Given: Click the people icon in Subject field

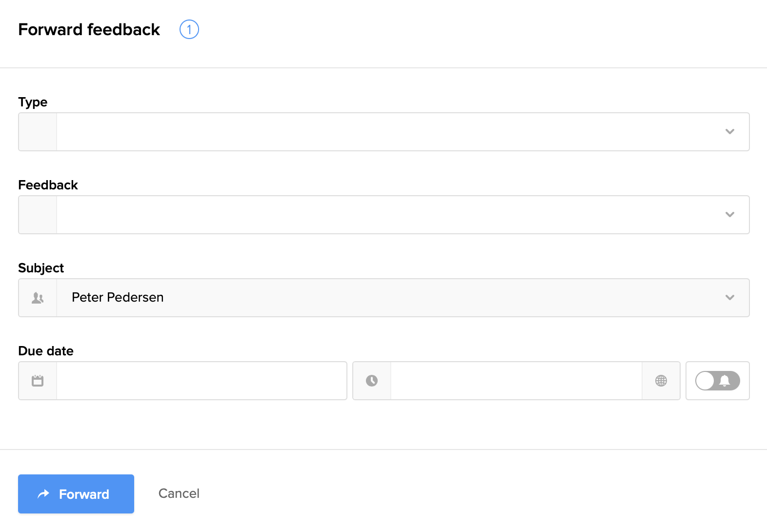Looking at the screenshot, I should coord(38,298).
